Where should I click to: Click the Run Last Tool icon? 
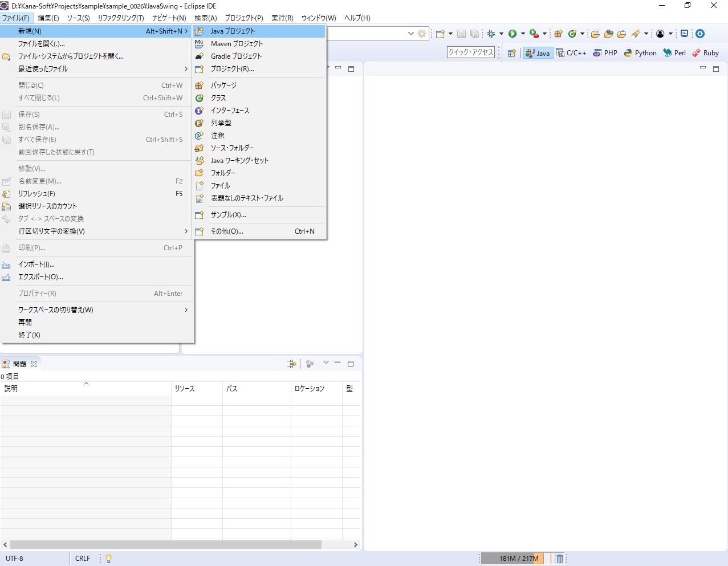pyautogui.click(x=534, y=34)
